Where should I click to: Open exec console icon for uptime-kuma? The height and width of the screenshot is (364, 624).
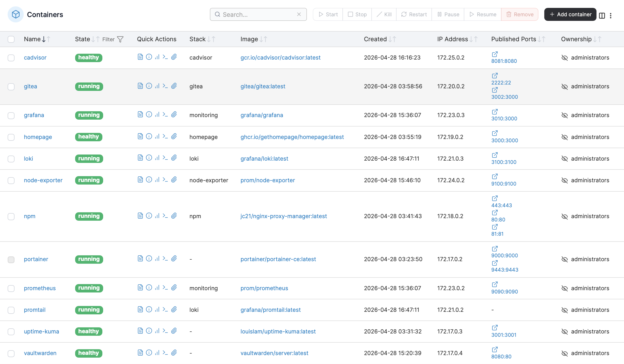(x=165, y=331)
